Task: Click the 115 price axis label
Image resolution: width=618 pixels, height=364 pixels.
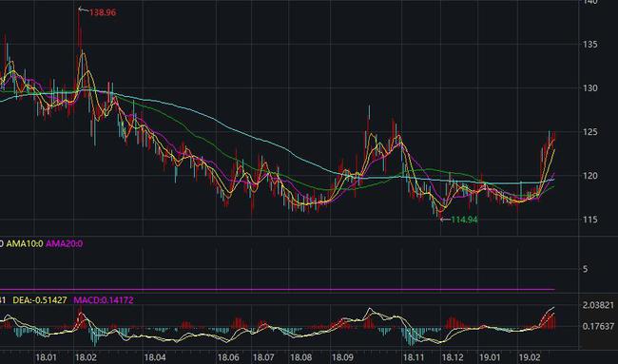Action: pyautogui.click(x=590, y=220)
